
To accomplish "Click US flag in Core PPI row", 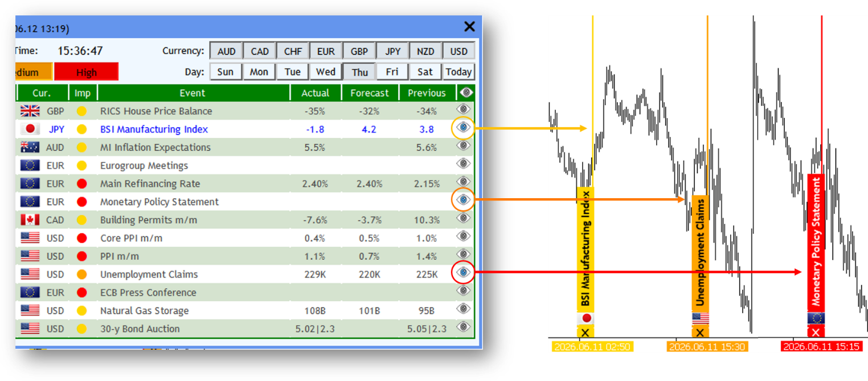I will 30,238.
